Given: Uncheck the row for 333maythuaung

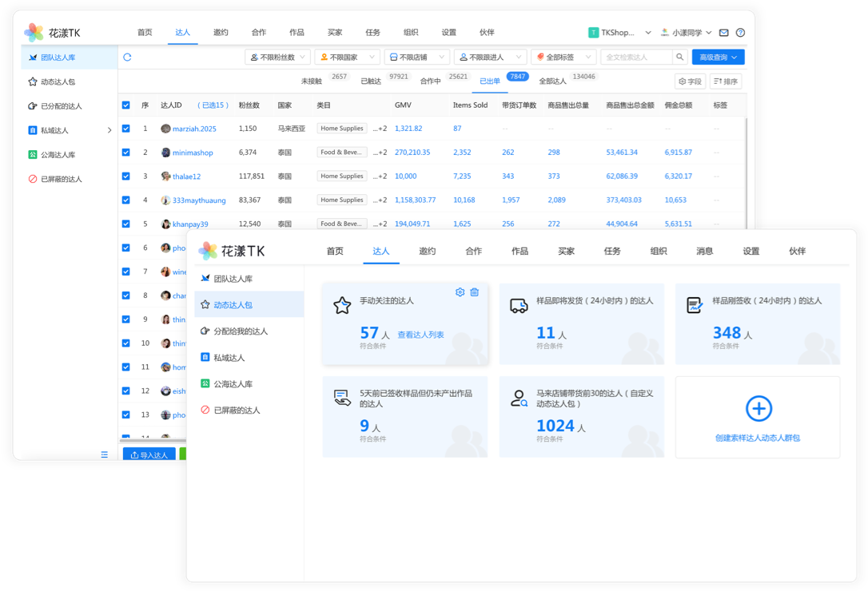Looking at the screenshot, I should [126, 200].
